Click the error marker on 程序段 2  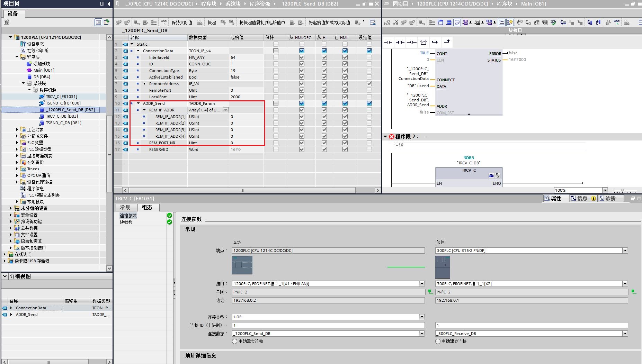coord(392,137)
